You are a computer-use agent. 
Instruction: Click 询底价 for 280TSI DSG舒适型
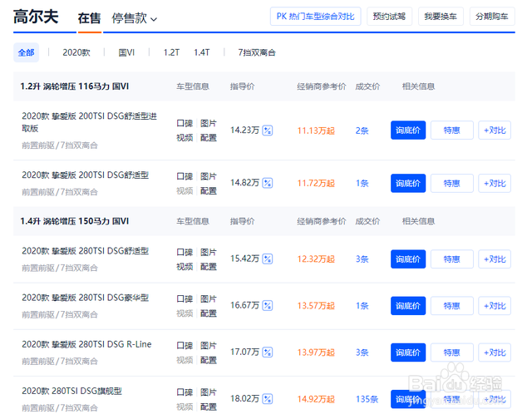(408, 259)
